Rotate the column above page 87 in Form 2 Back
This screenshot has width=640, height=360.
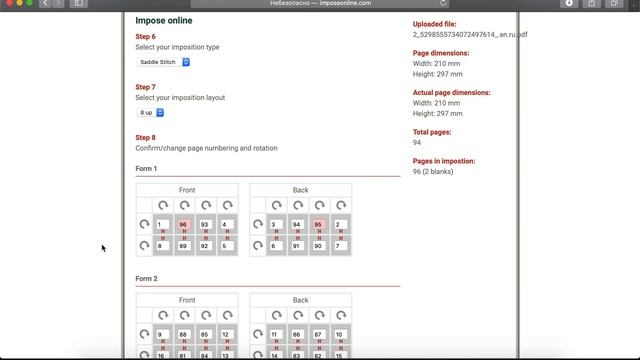click(x=320, y=315)
